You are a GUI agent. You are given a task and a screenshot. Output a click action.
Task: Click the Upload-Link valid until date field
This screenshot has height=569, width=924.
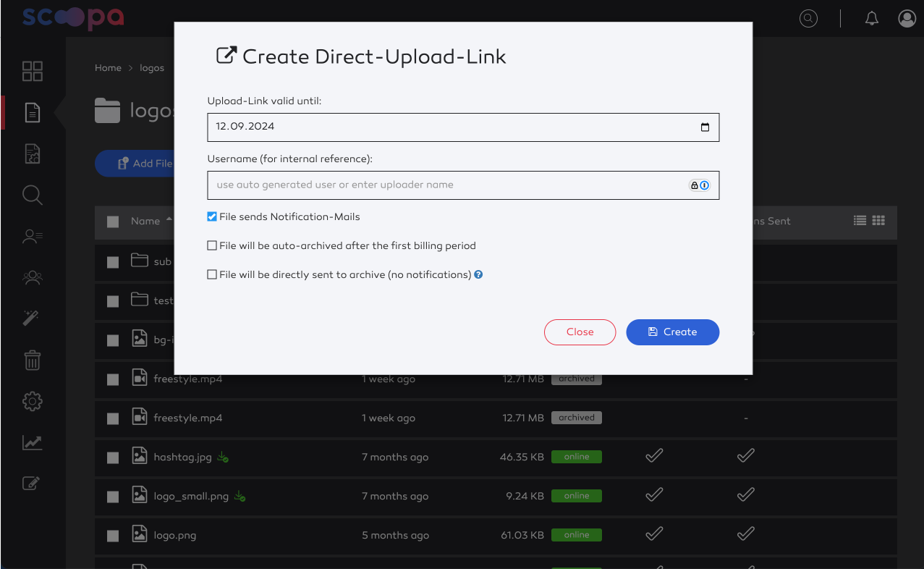click(x=463, y=127)
